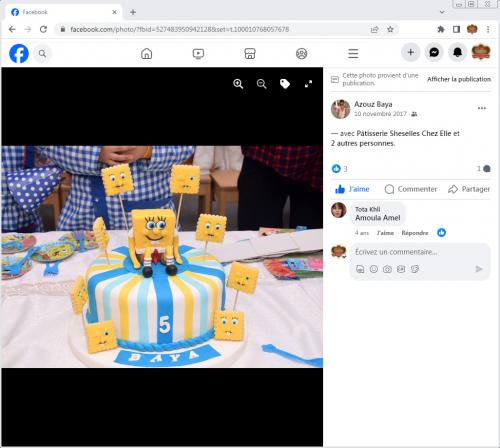The image size is (500, 448).
Task: Click the SpongeBob cake photo
Action: [x=162, y=257]
